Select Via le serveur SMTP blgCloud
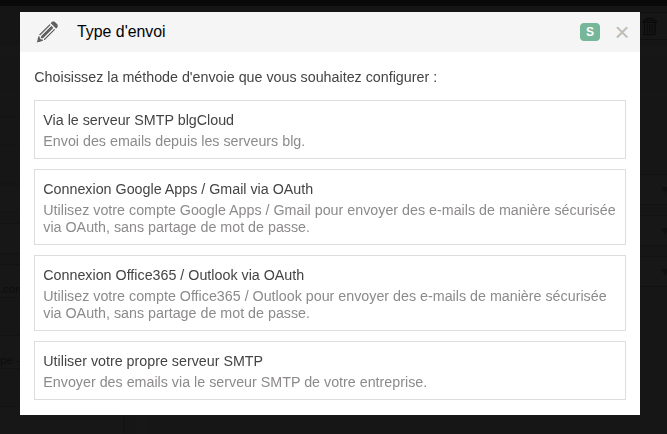The image size is (667, 434). pyautogui.click(x=139, y=120)
